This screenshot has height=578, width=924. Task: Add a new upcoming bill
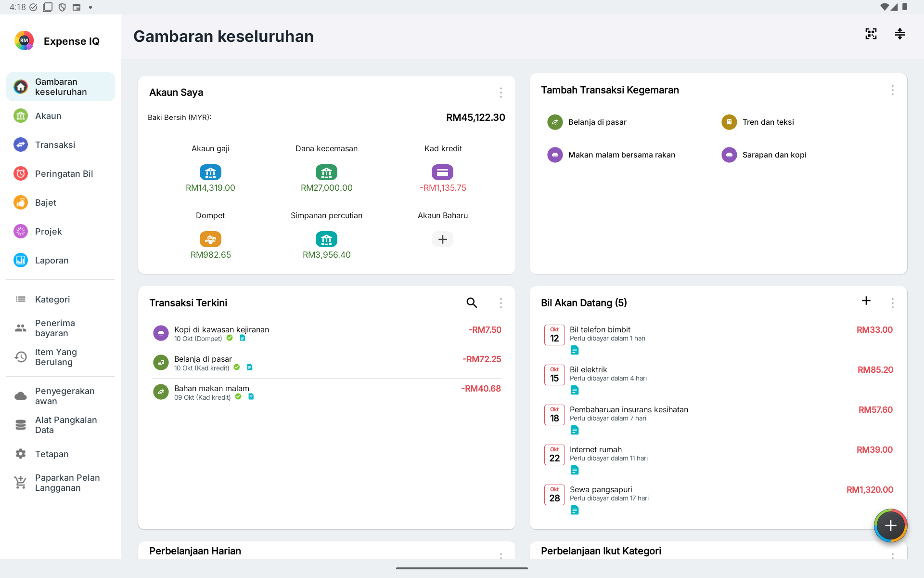[866, 301]
